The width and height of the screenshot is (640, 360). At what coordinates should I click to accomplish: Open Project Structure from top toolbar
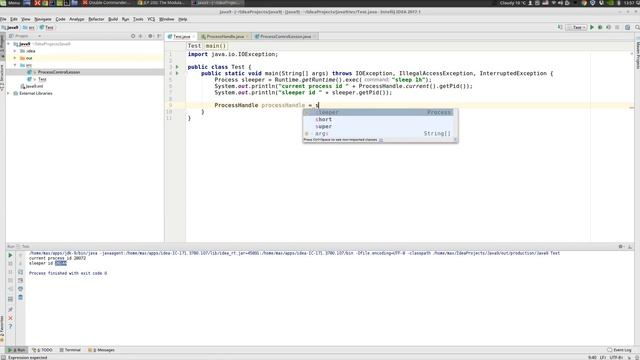pyautogui.click(x=627, y=27)
